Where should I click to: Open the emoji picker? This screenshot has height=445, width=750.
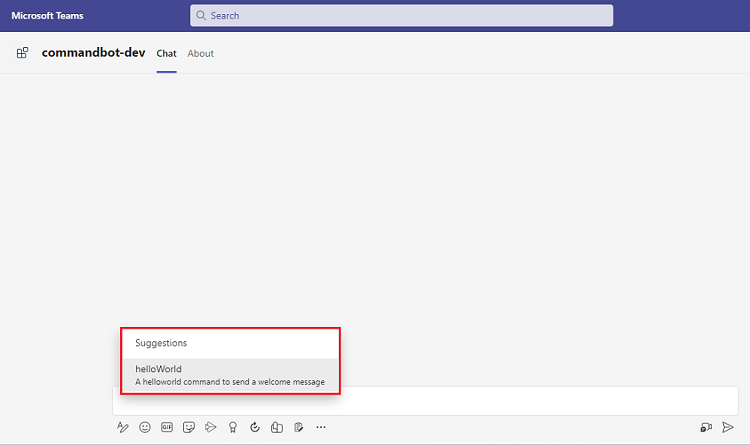point(145,427)
